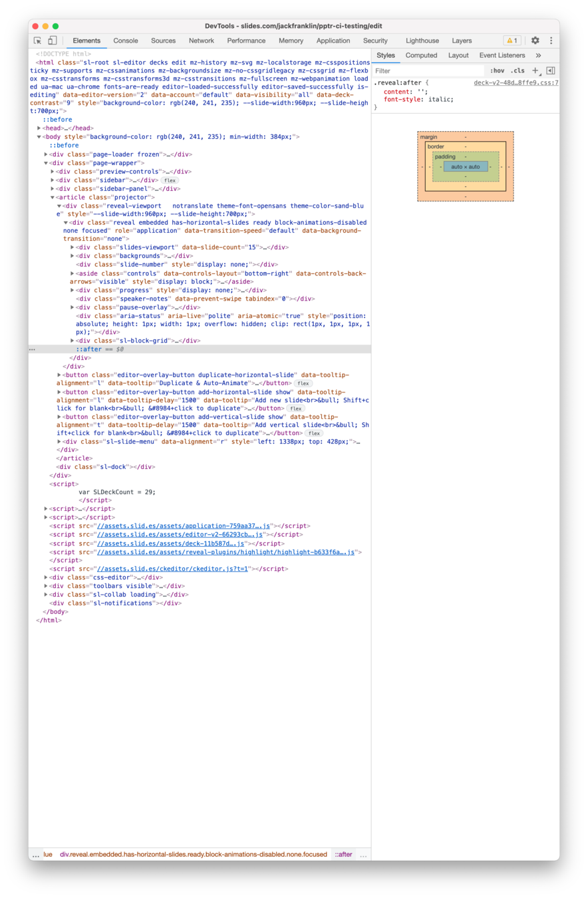
Task: Open the deck-v2 CSS source link
Action: [516, 83]
